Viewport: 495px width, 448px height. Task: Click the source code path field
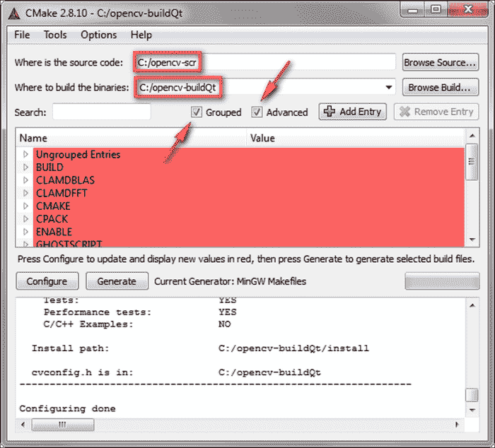(264, 62)
